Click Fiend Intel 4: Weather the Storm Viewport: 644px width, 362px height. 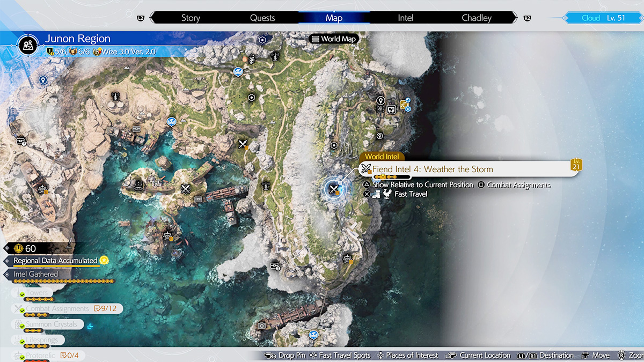pos(432,169)
